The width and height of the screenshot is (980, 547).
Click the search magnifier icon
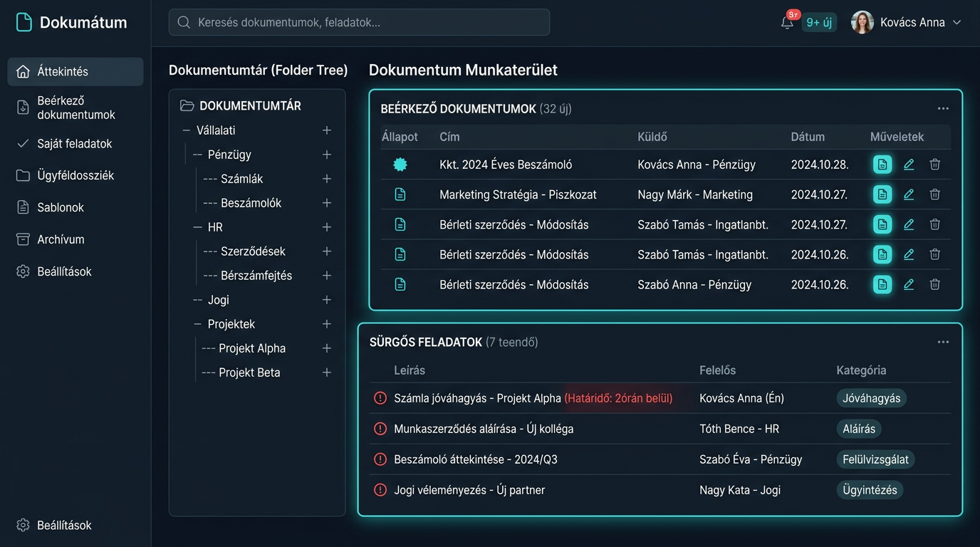[184, 22]
